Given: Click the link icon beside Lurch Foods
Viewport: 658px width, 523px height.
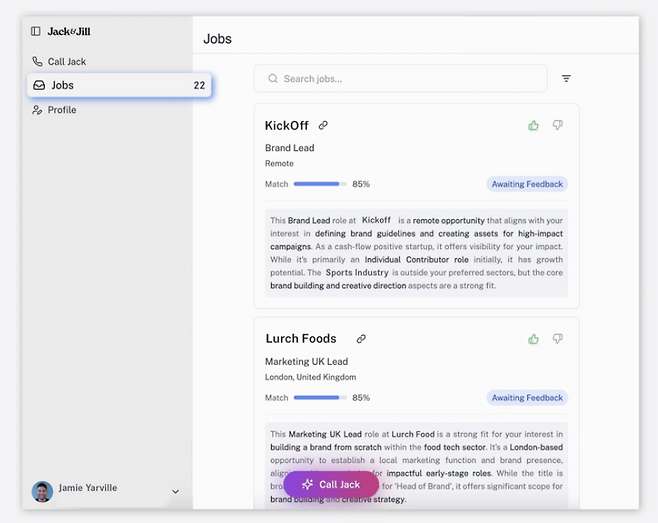Looking at the screenshot, I should pos(361,339).
